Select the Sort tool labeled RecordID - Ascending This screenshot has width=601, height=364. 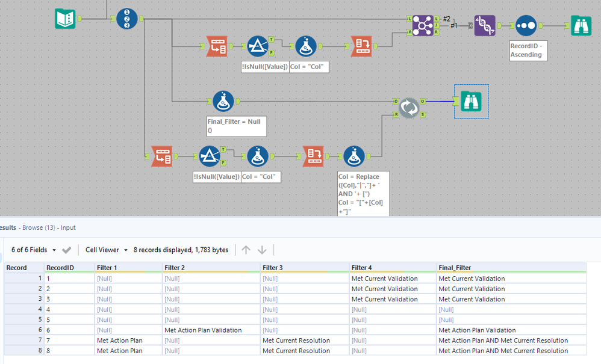(526, 26)
